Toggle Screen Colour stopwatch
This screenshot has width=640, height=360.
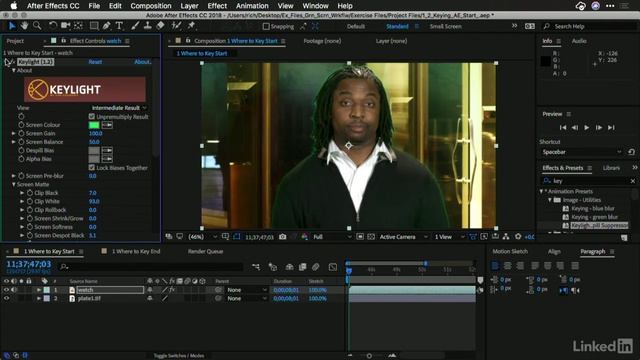pos(21,125)
